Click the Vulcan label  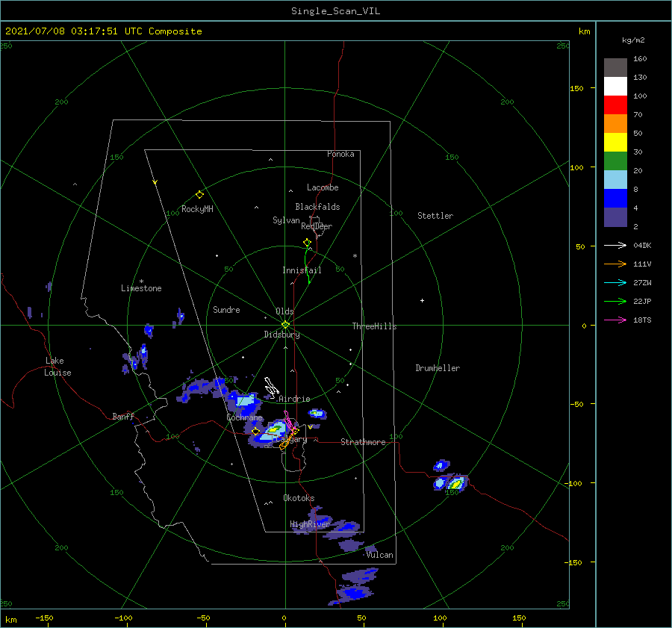(380, 555)
